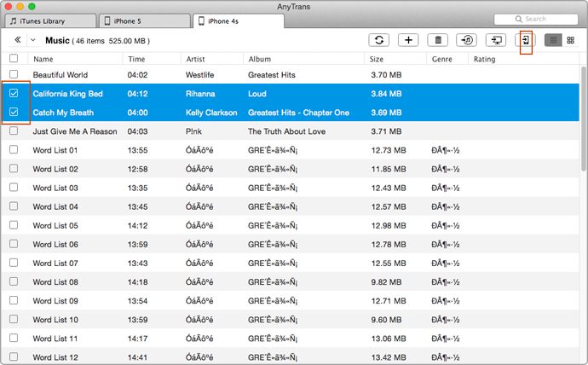The image size is (588, 365).
Task: Sort by the Album column header
Action: tap(303, 59)
